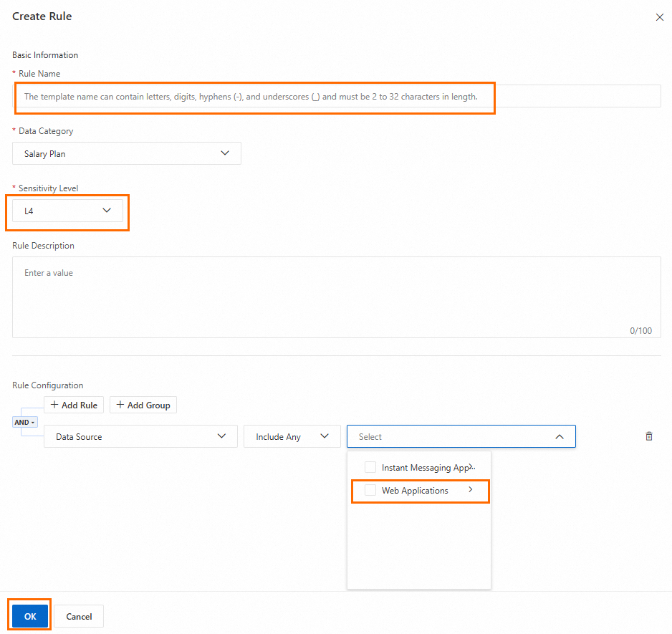Check the Instant Messaging App checkbox
The height and width of the screenshot is (634, 672).
tap(370, 467)
